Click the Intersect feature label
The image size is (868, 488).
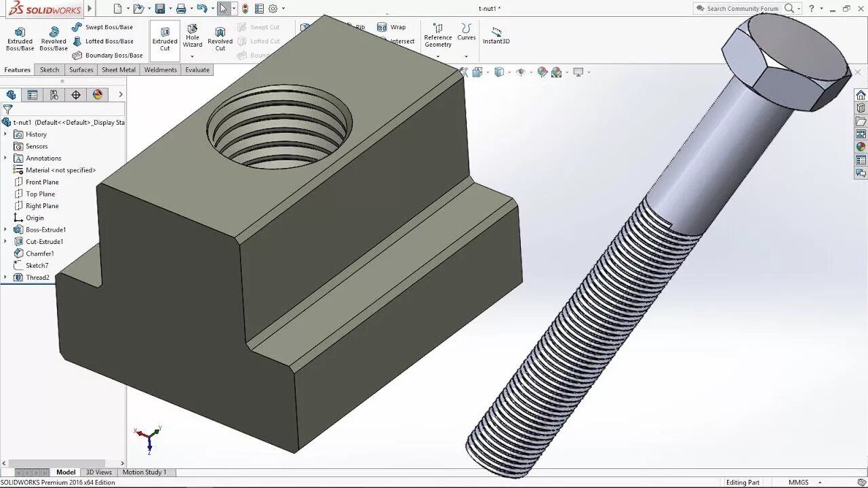pyautogui.click(x=402, y=41)
